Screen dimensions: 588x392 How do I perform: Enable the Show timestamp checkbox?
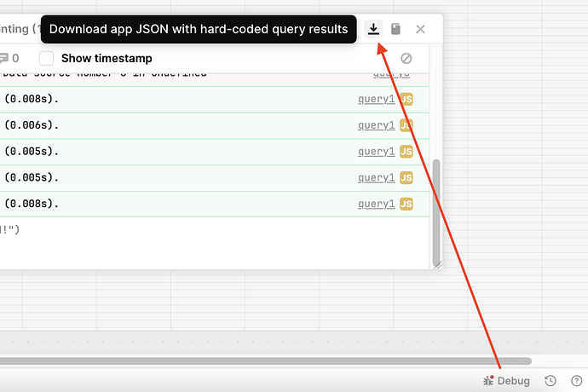[47, 59]
